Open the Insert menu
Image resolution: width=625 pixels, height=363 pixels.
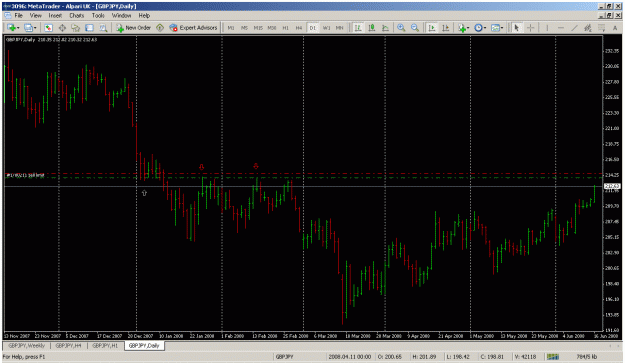pos(55,16)
